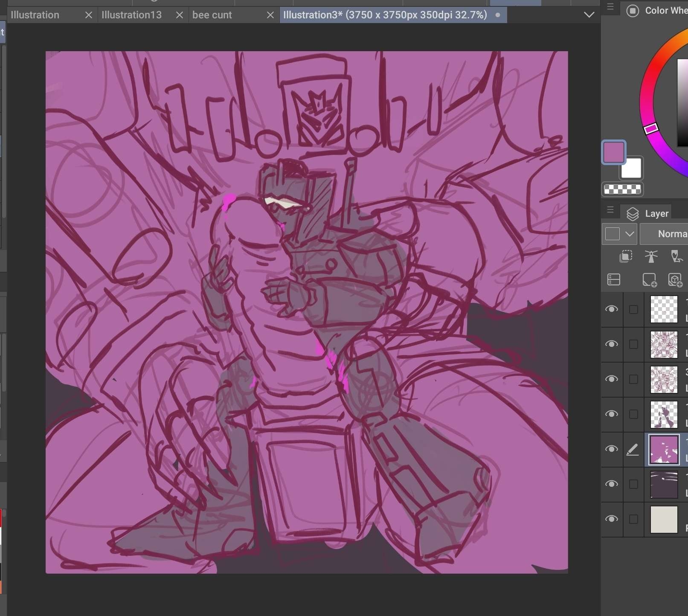The width and height of the screenshot is (688, 616).
Task: Select the selected pink fill layer thumbnail
Action: click(664, 449)
